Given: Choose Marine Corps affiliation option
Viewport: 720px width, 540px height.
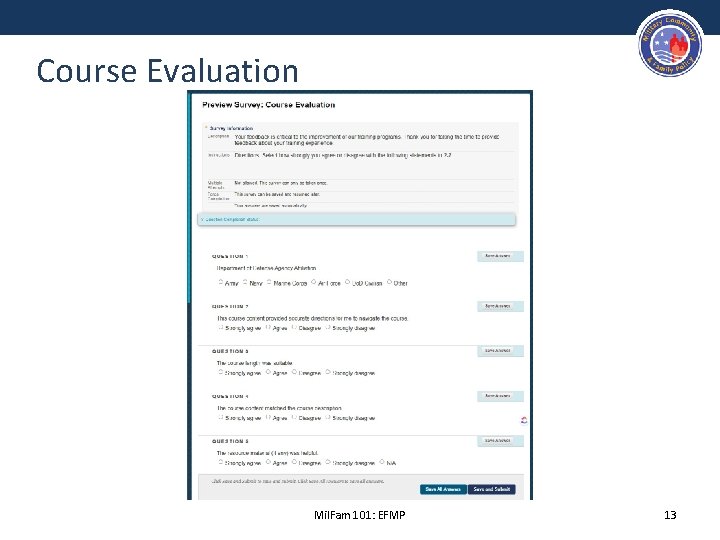Looking at the screenshot, I should 269,282.
